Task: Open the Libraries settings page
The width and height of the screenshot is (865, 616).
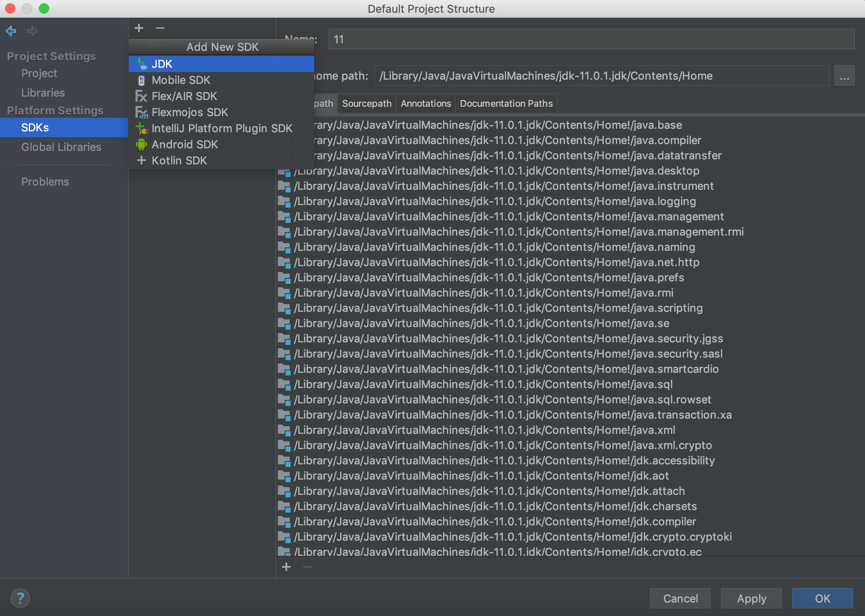Action: [43, 93]
